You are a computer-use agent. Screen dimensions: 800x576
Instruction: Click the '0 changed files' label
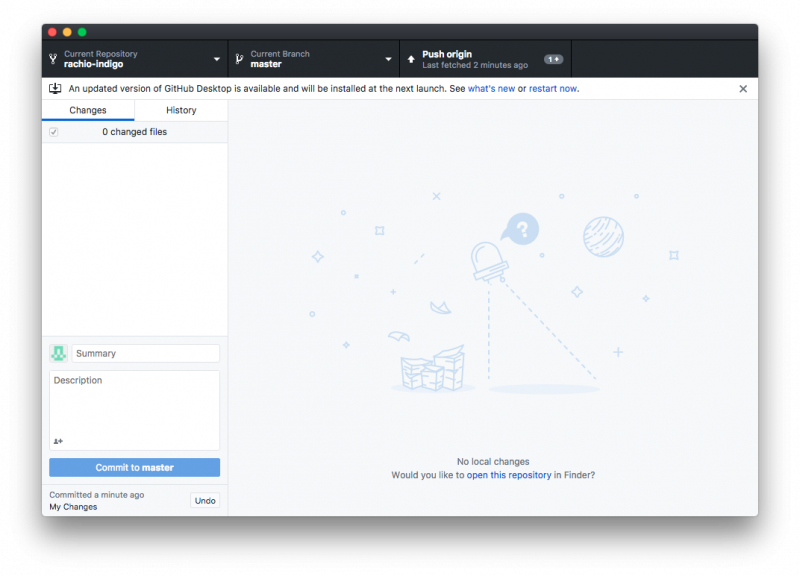click(x=135, y=132)
